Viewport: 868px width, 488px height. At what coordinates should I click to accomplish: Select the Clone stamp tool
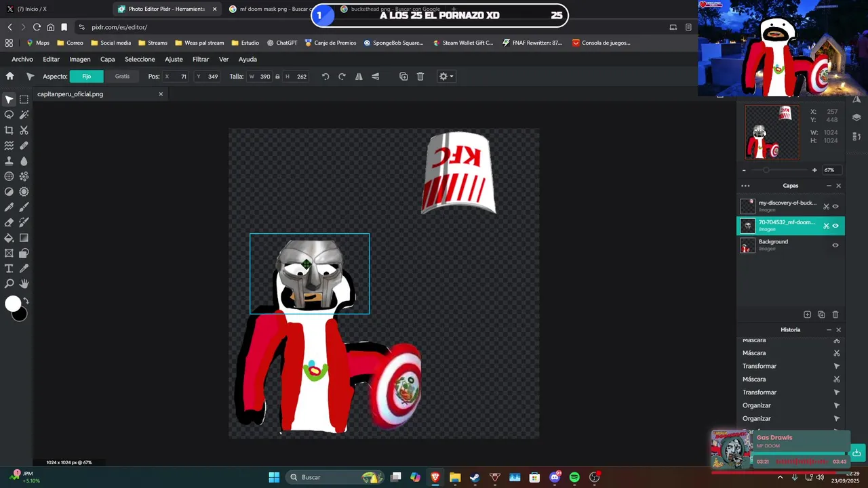click(x=9, y=161)
